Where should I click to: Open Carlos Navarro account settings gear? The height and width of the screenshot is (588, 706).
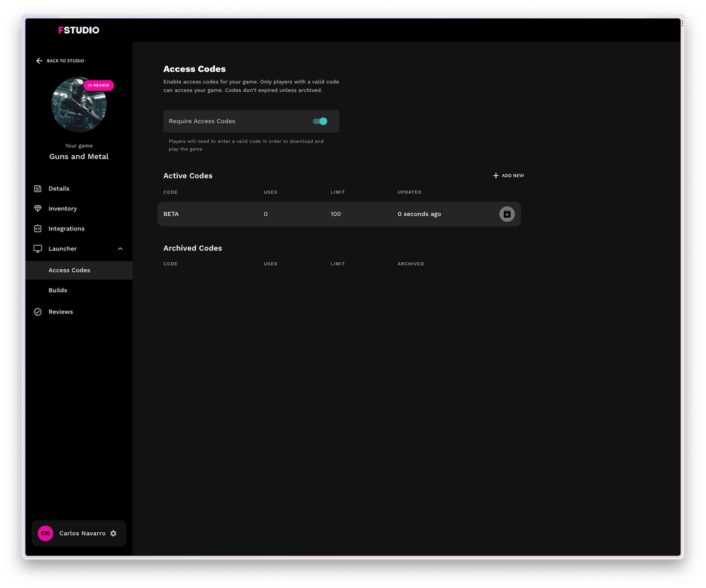[114, 533]
